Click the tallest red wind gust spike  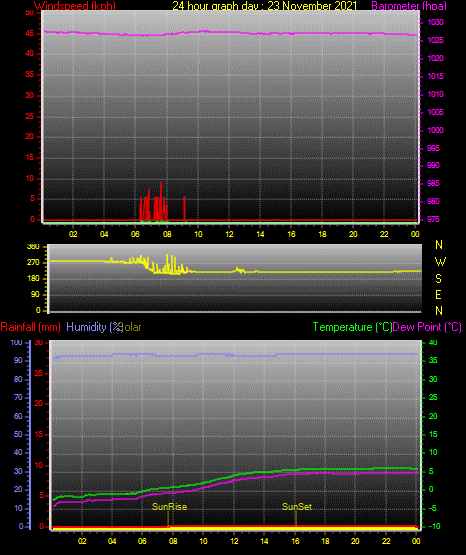click(161, 201)
